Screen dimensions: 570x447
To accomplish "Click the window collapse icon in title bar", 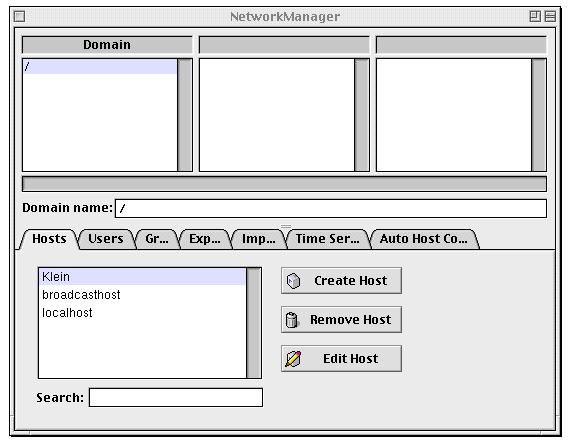I will tap(550, 16).
